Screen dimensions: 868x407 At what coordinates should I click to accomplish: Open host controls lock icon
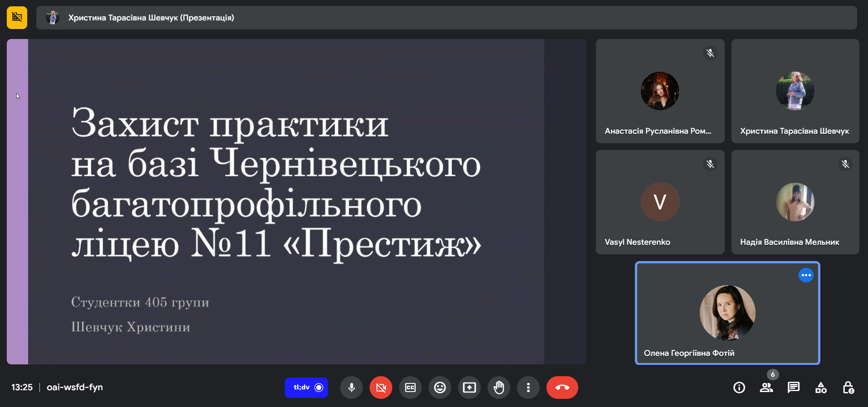coord(848,388)
